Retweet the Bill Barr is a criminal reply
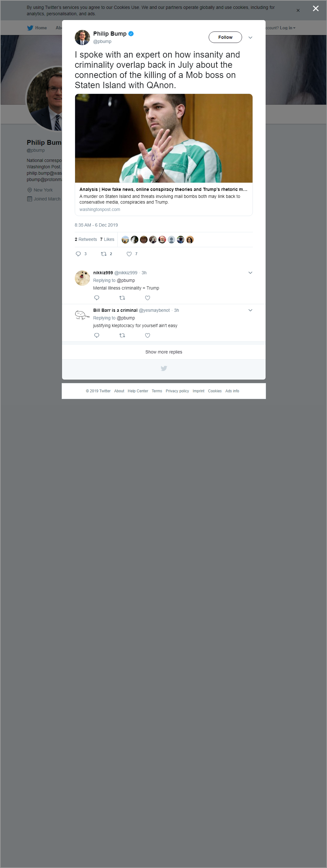Image resolution: width=327 pixels, height=868 pixels. [x=122, y=335]
